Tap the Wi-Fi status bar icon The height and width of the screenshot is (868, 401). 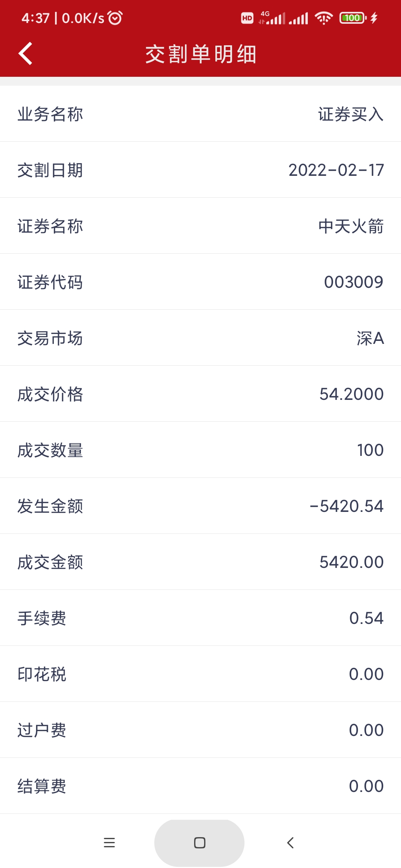[x=324, y=18]
